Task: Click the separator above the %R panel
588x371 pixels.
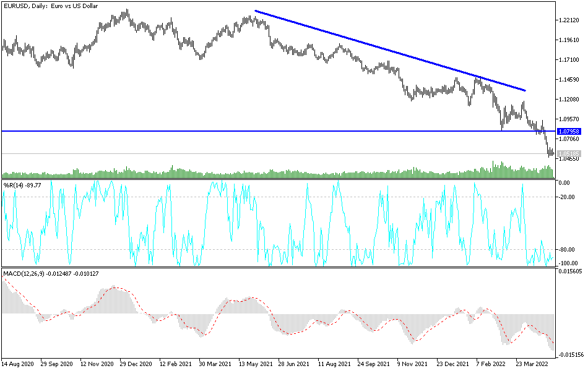Action: 279,180
